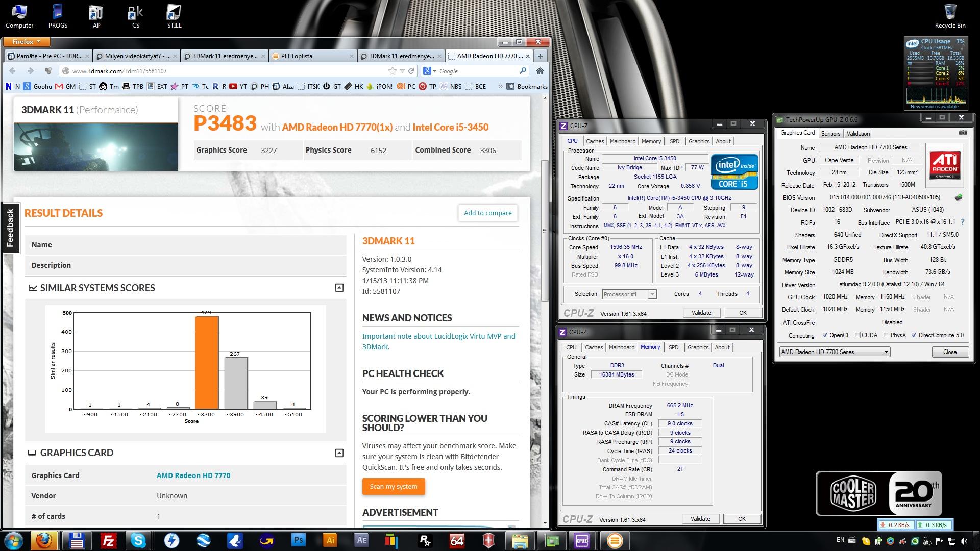Launch Photoshop from the taskbar
This screenshot has width=980, height=551.
tap(298, 540)
